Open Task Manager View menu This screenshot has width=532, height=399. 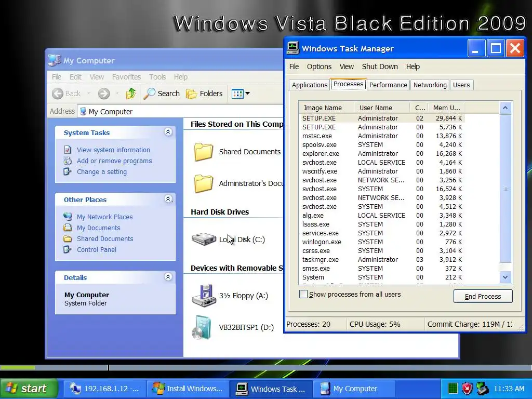pos(347,66)
